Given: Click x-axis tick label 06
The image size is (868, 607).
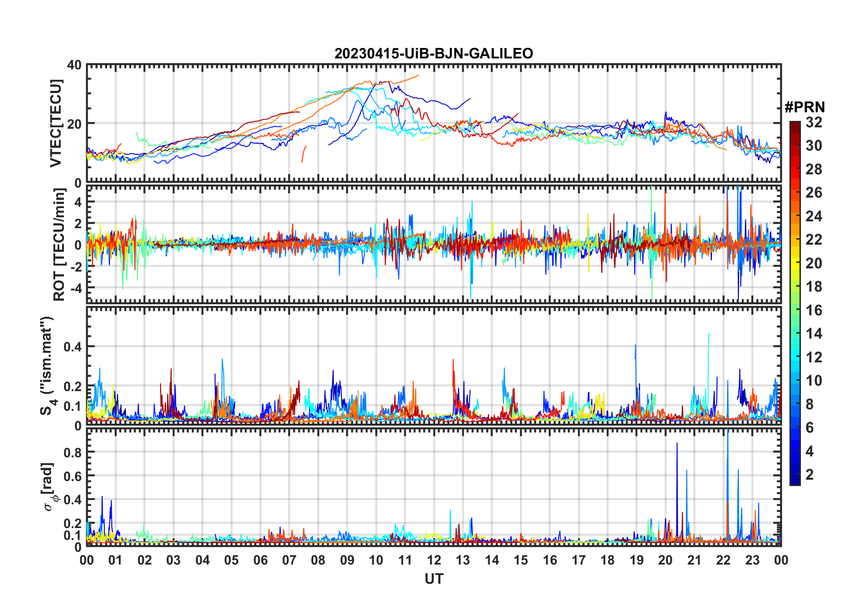Looking at the screenshot, I should (x=260, y=560).
